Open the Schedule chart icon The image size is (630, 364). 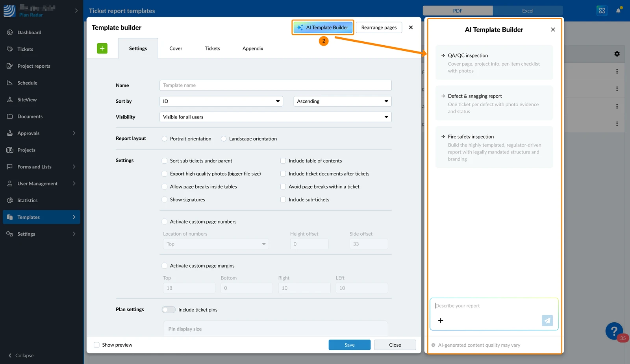point(10,83)
